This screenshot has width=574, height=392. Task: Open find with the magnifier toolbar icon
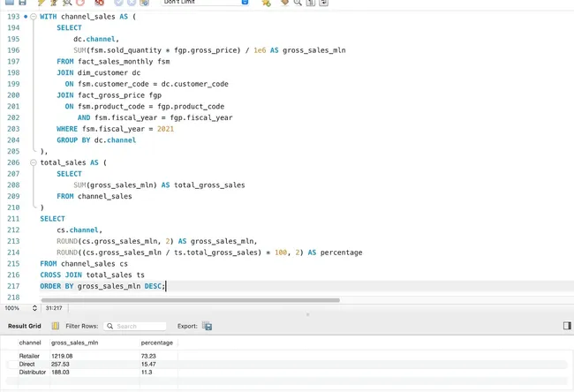[298, 3]
